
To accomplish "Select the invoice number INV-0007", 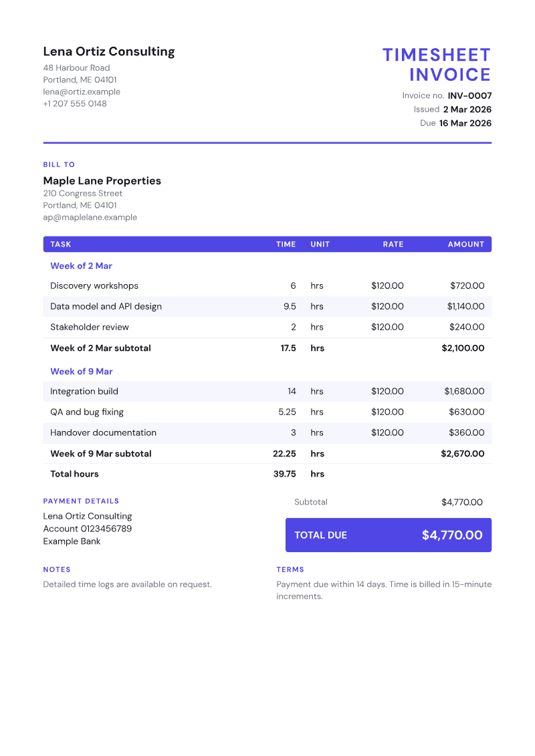I will (469, 96).
